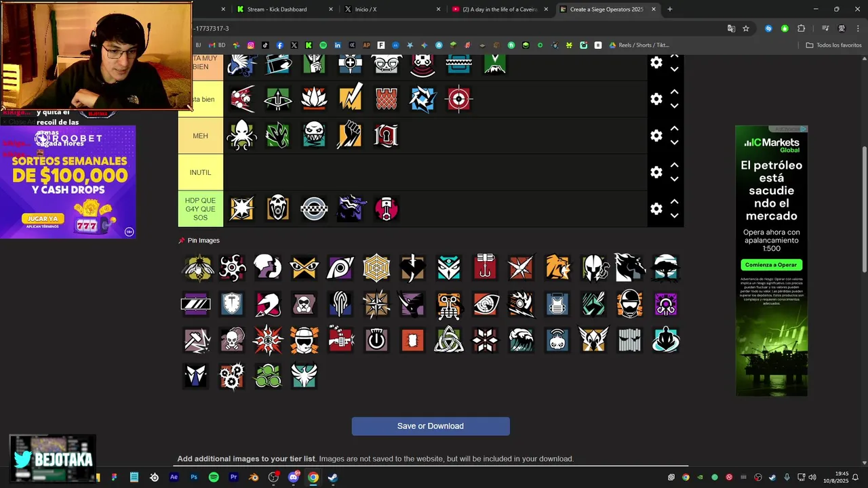This screenshot has width=868, height=488.
Task: Pick the sledgehammer operator icon
Action: pos(196,340)
